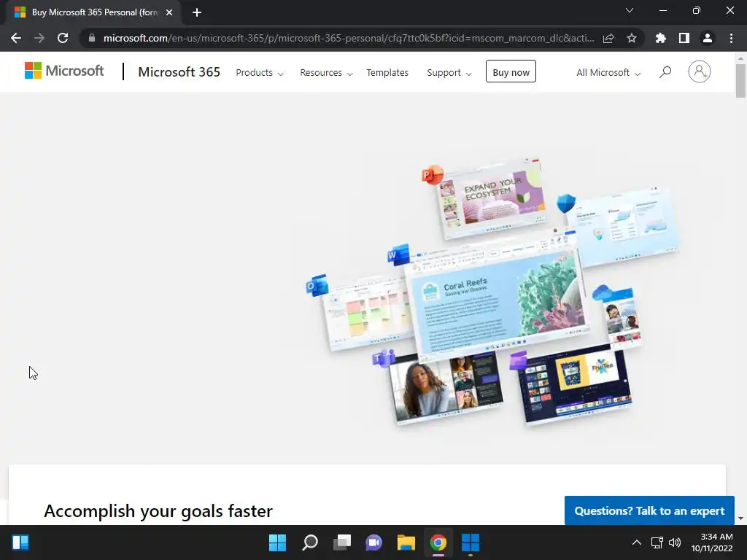This screenshot has height=560, width=747.
Task: Close the Buy Microsoft 365 Personal tab
Action: (169, 12)
